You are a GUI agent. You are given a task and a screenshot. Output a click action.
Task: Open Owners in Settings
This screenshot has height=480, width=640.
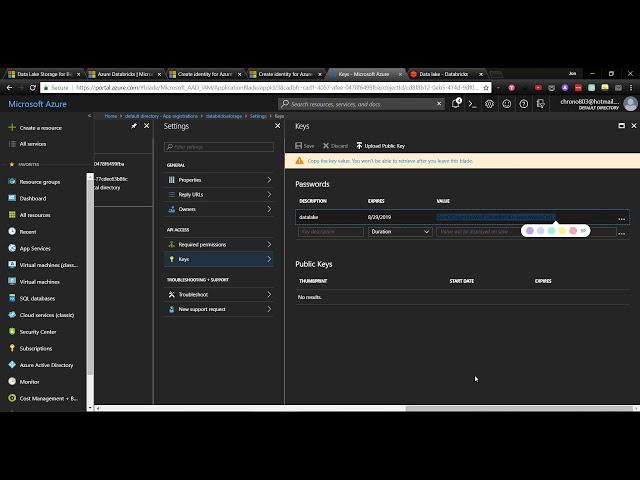tap(219, 209)
